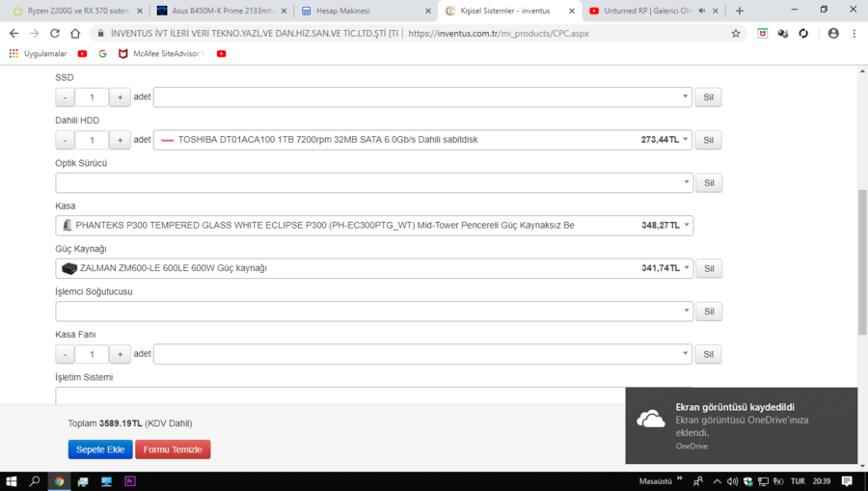Image resolution: width=868 pixels, height=491 pixels.
Task: Click TUR language indicator
Action: pyautogui.click(x=798, y=481)
